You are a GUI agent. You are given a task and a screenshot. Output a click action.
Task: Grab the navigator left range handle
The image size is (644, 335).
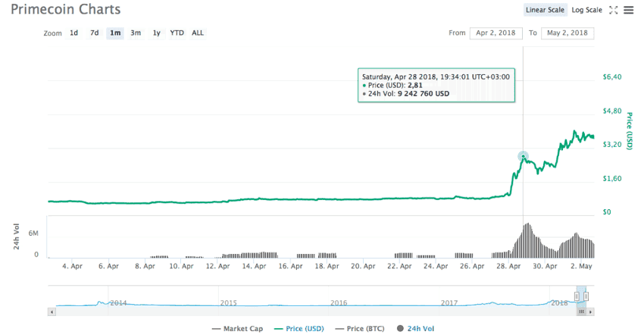577,296
